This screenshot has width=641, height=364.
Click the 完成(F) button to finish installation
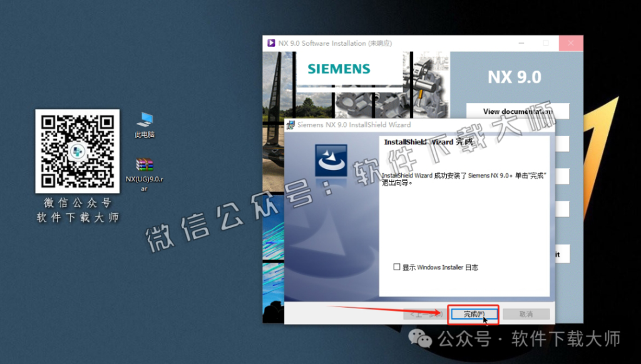tap(474, 315)
